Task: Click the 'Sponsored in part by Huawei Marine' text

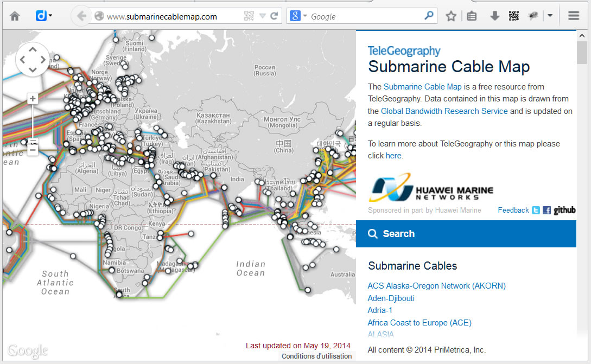Action: [x=424, y=210]
